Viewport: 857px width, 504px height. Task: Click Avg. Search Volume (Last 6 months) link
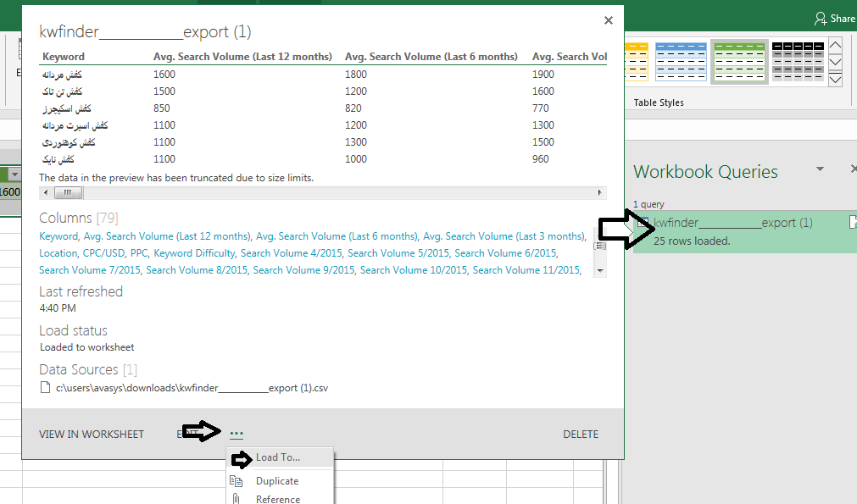tap(337, 236)
